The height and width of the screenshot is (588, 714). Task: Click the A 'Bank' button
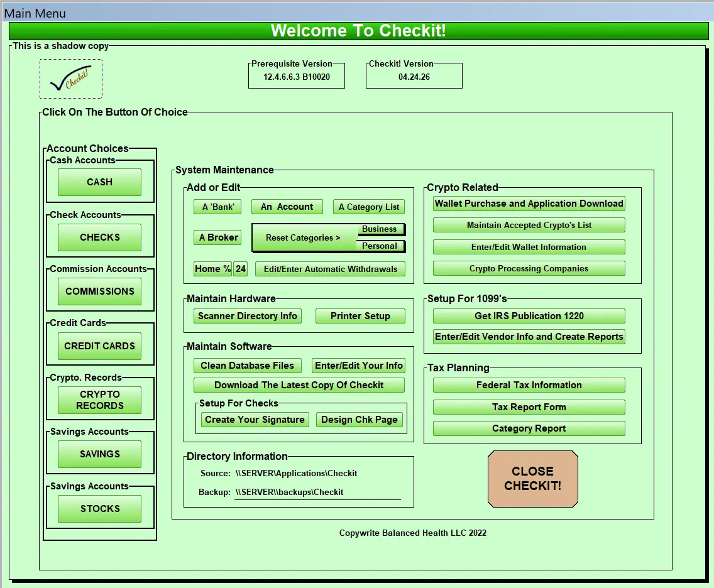pos(217,207)
